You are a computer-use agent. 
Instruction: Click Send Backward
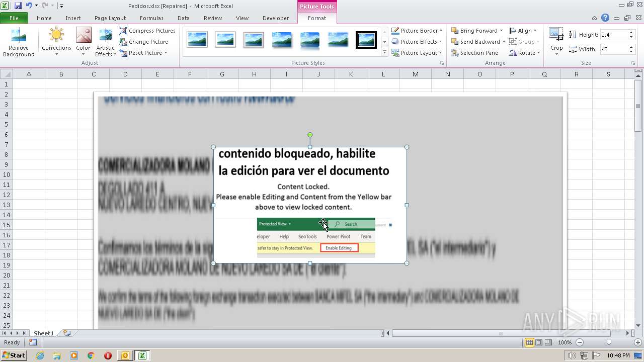point(475,42)
